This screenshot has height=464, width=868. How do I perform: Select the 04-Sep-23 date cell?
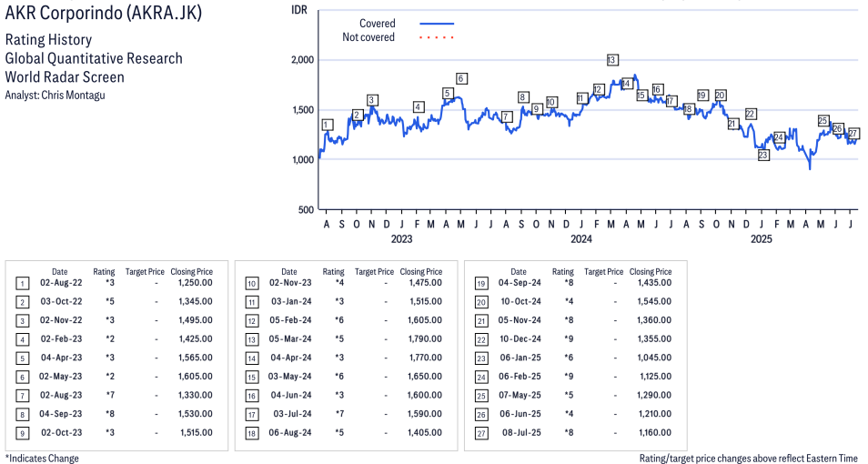60,414
